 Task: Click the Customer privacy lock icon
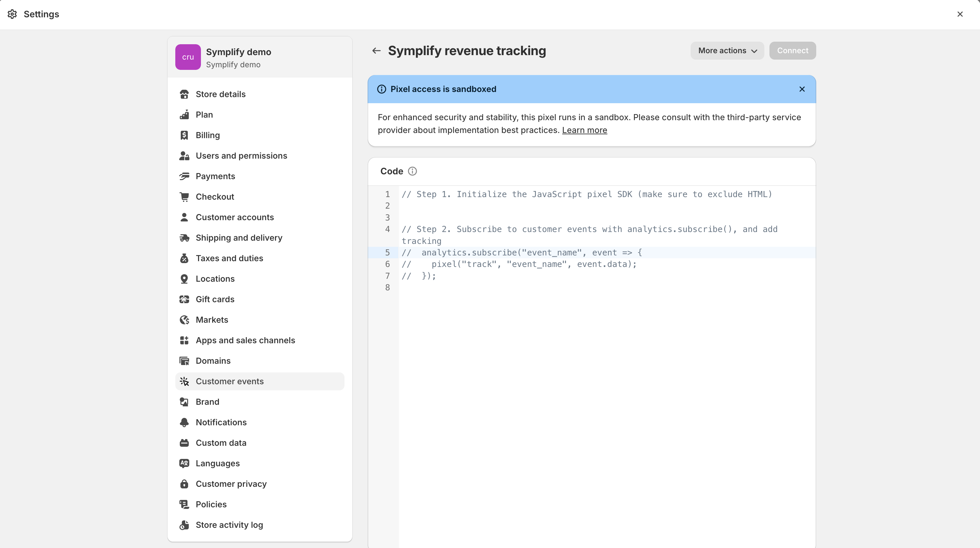pos(184,484)
